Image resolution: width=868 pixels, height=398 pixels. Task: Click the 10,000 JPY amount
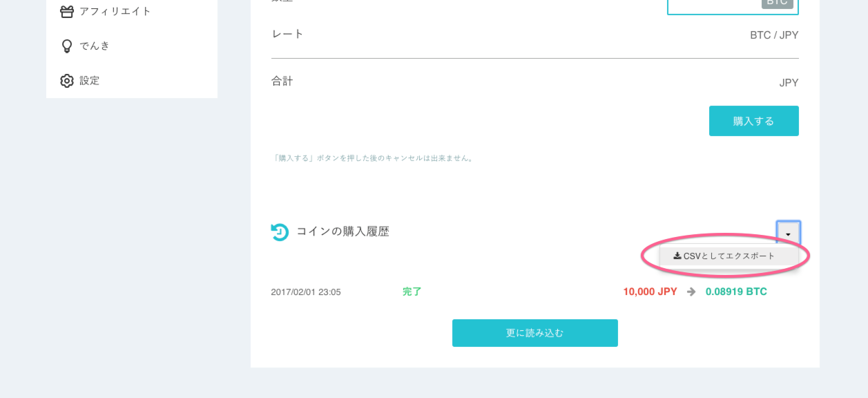pyautogui.click(x=650, y=292)
